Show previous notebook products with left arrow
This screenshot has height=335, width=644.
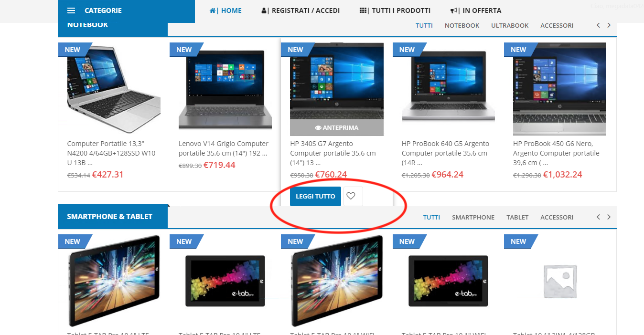point(598,25)
